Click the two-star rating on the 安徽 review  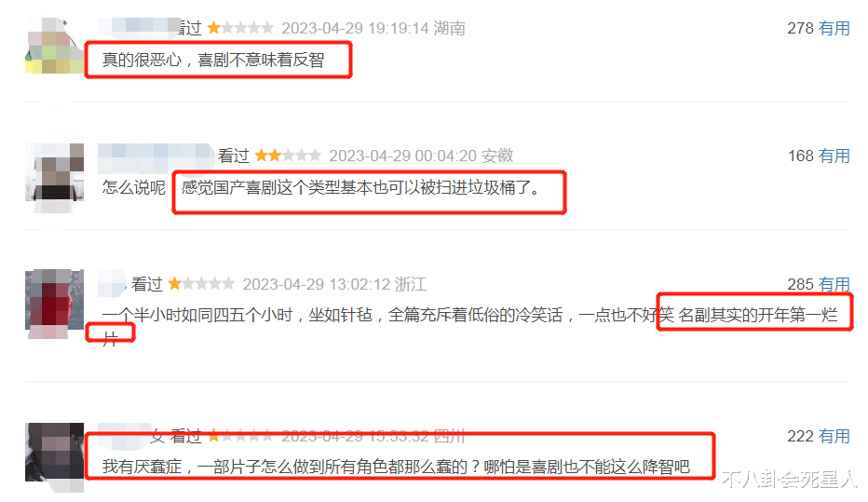(288, 156)
